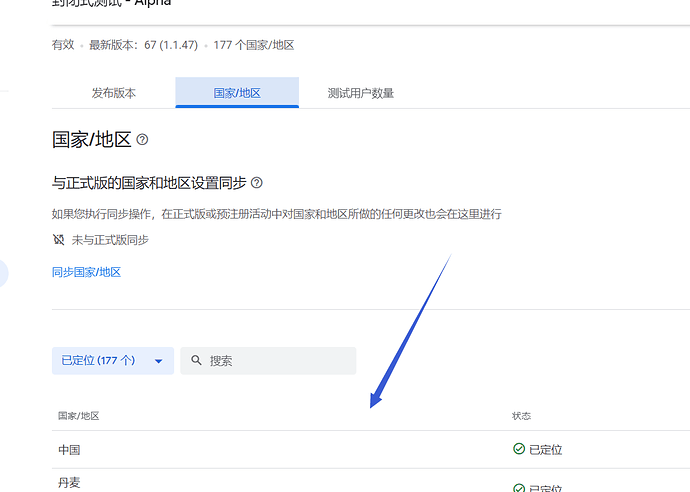Viewport: 690px width, 492px height.
Task: Switch to the 发布版本 tab
Action: 114,93
